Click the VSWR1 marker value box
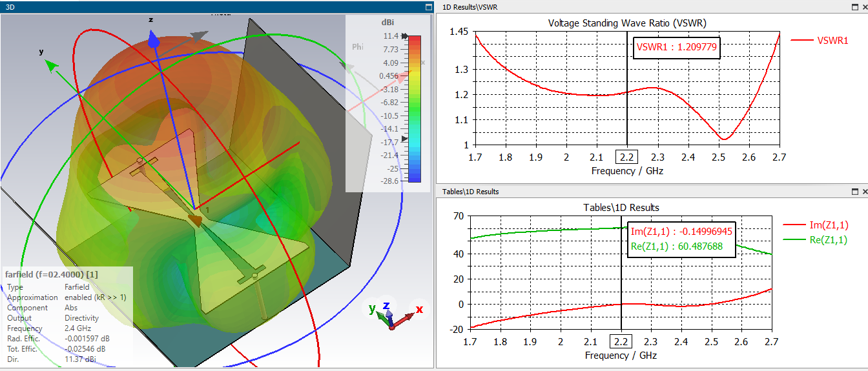 676,47
